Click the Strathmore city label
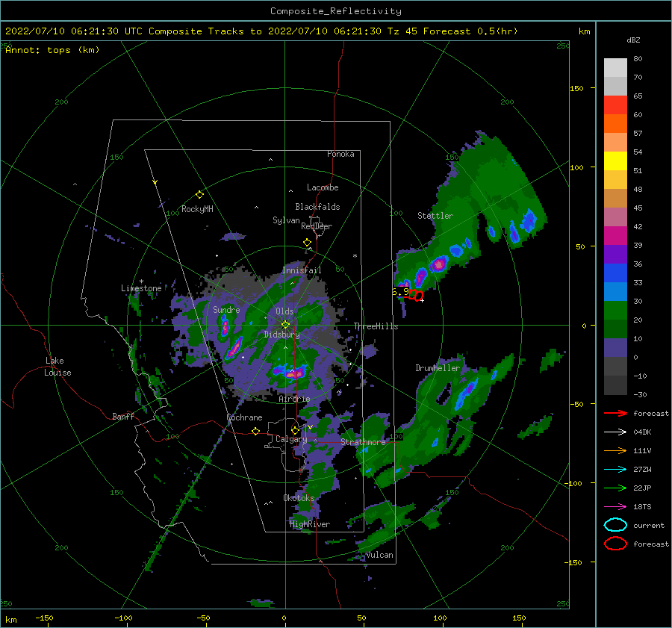Viewport: 672px width, 628px height. (x=363, y=442)
